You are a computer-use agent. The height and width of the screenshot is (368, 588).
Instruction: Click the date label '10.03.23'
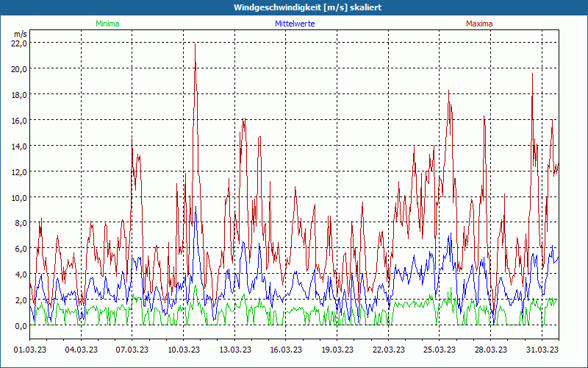tap(183, 350)
